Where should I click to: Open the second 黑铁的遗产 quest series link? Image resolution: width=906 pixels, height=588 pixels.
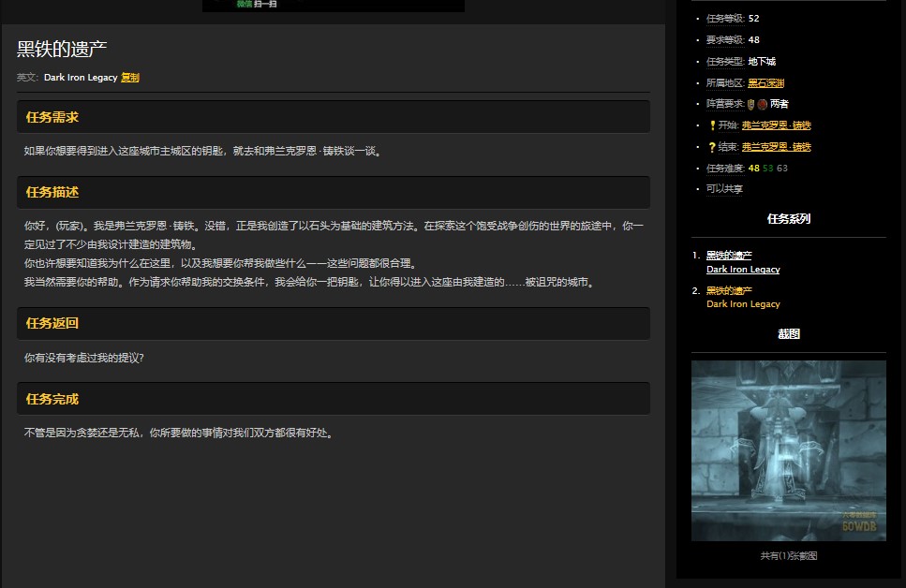pos(730,290)
